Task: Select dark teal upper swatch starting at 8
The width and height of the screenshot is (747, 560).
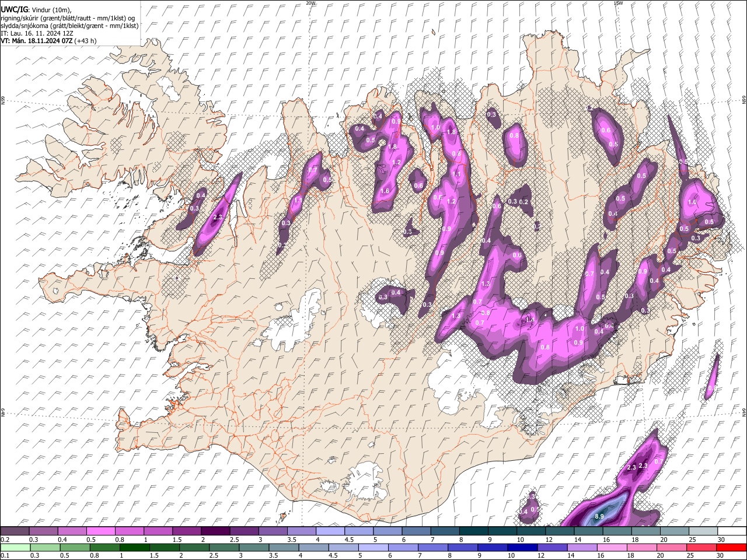Action: coord(473,531)
